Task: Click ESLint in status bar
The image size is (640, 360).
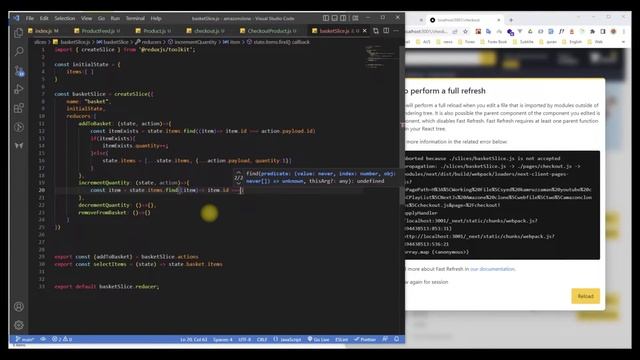Action: (x=342, y=339)
